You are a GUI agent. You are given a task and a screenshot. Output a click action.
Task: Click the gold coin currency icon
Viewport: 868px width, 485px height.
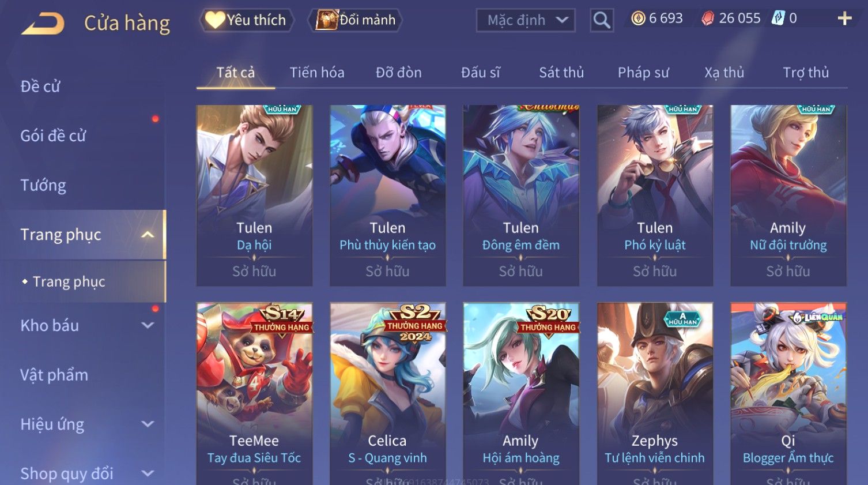pos(638,18)
